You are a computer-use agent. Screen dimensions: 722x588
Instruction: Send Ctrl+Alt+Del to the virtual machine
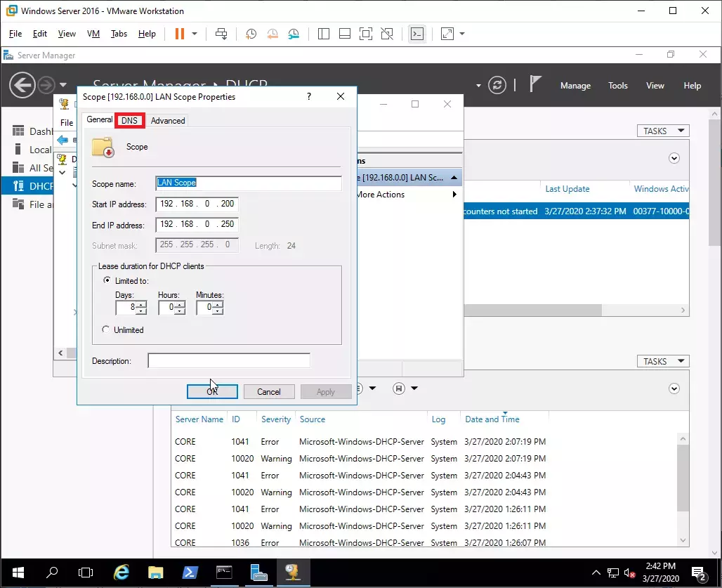(221, 34)
